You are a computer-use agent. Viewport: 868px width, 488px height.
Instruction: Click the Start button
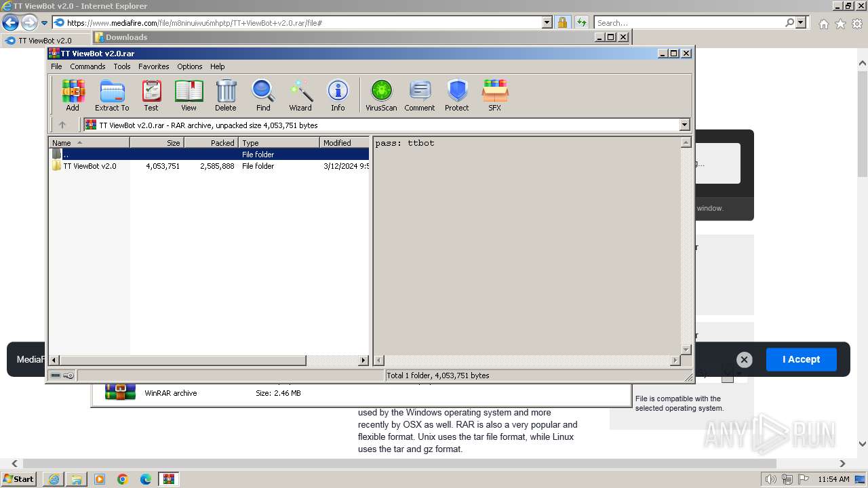pyautogui.click(x=19, y=479)
